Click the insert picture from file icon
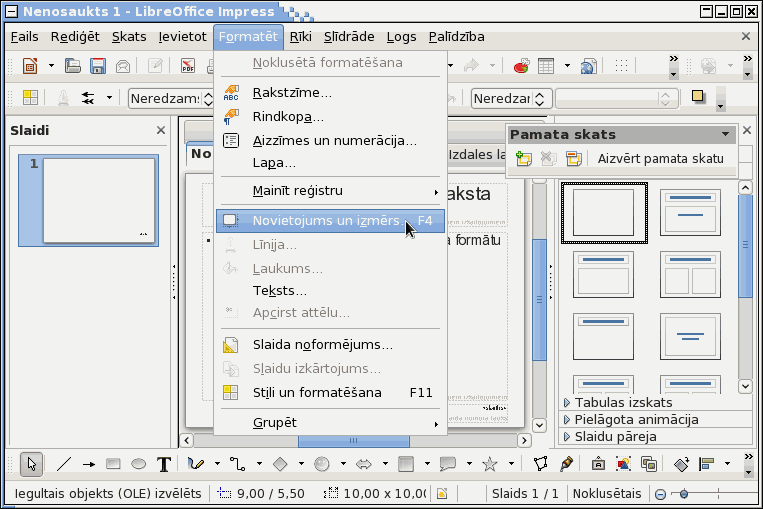Viewport: 763px width, 509px height. (623, 464)
